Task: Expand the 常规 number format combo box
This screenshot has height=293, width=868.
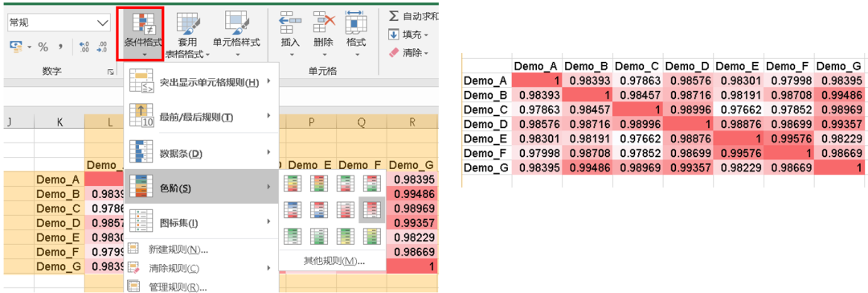Action: 103,23
